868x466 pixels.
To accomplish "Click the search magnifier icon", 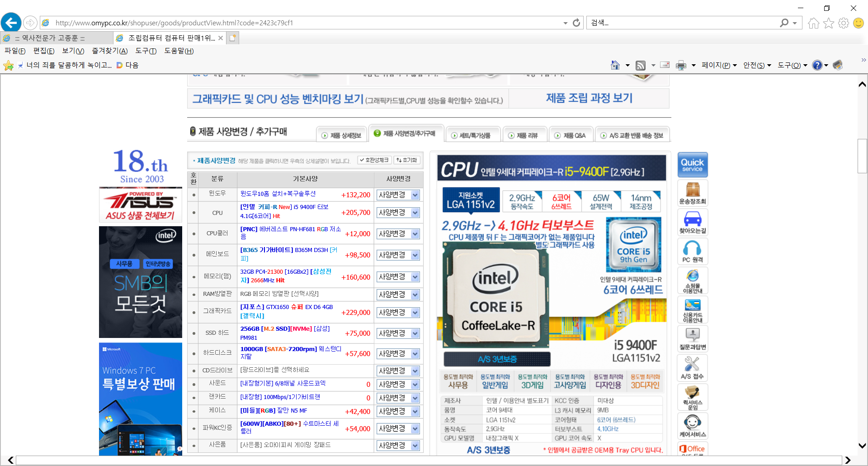I will [x=784, y=23].
